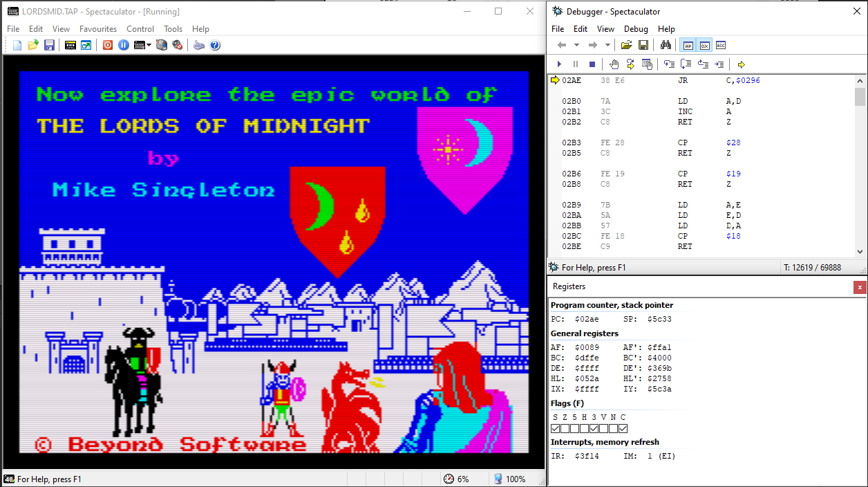Toggle the AF registers pane icon
868x487 pixels.
coord(688,45)
